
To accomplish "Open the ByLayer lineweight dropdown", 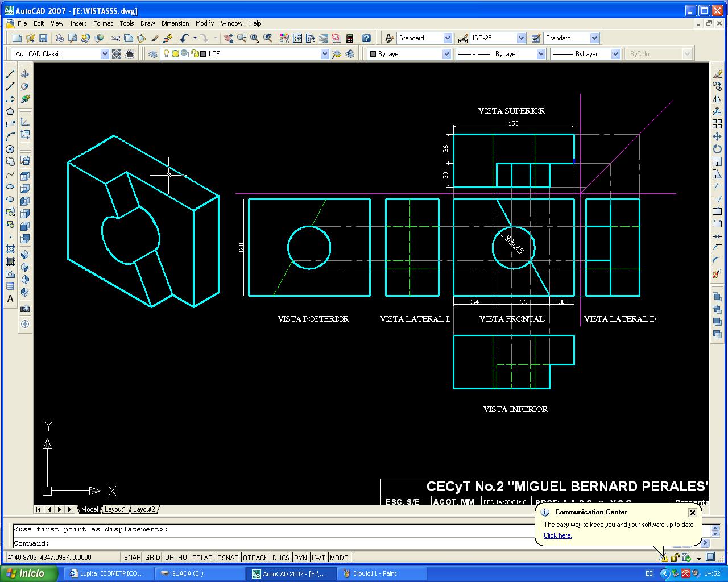I will click(x=615, y=54).
